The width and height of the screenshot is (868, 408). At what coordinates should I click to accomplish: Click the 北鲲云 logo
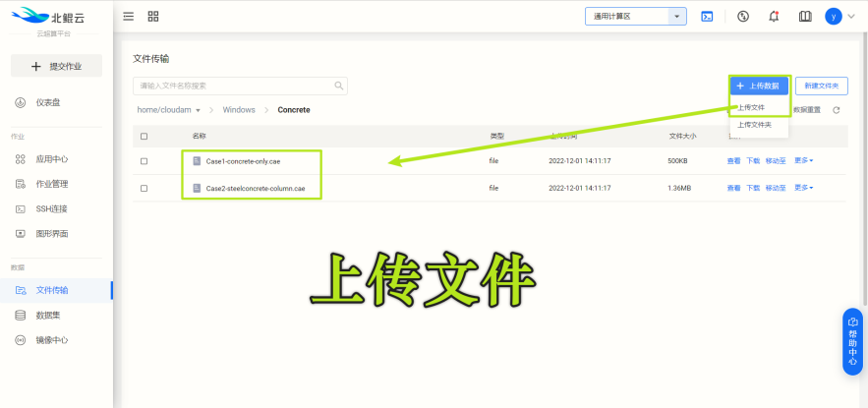pyautogui.click(x=48, y=17)
